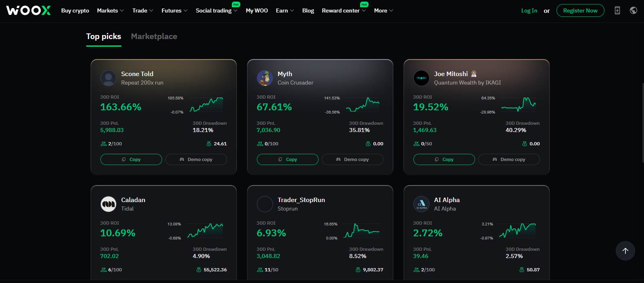Open My WOO in the navigation
The height and width of the screenshot is (283, 644).
click(256, 10)
